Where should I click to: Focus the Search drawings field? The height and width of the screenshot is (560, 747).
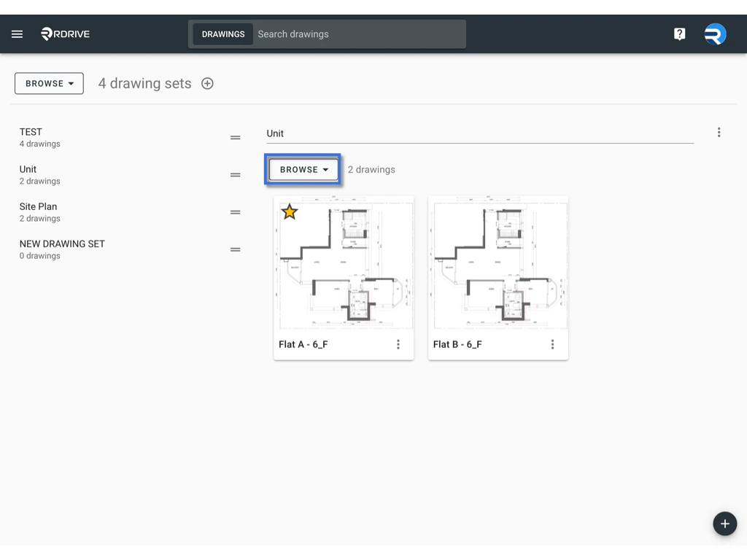360,34
